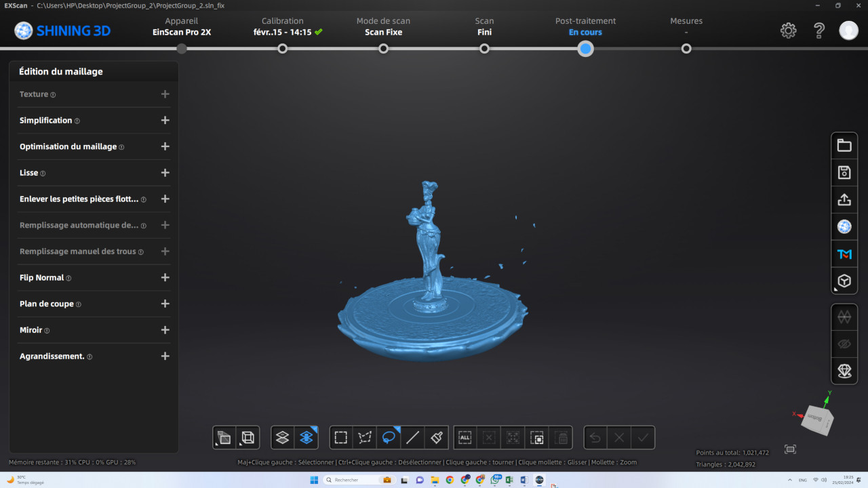Pick the brush selection tool
Image resolution: width=868 pixels, height=488 pixels.
pyautogui.click(x=436, y=438)
